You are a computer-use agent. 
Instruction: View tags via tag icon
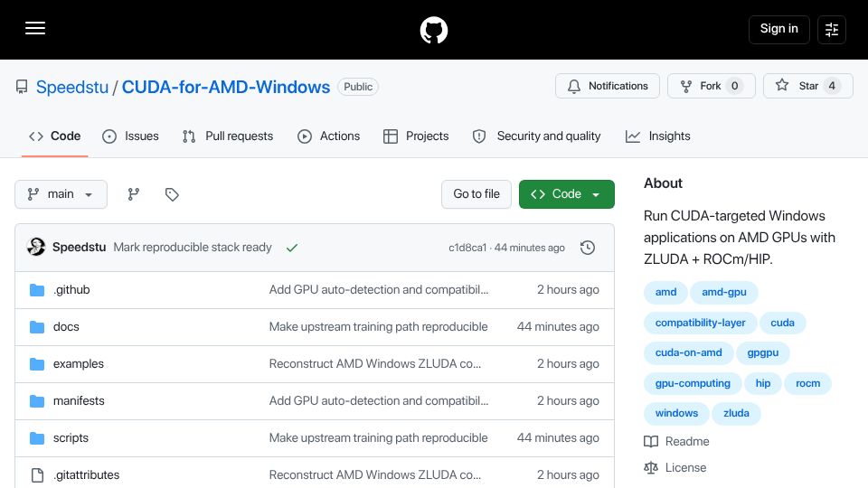[x=172, y=194]
